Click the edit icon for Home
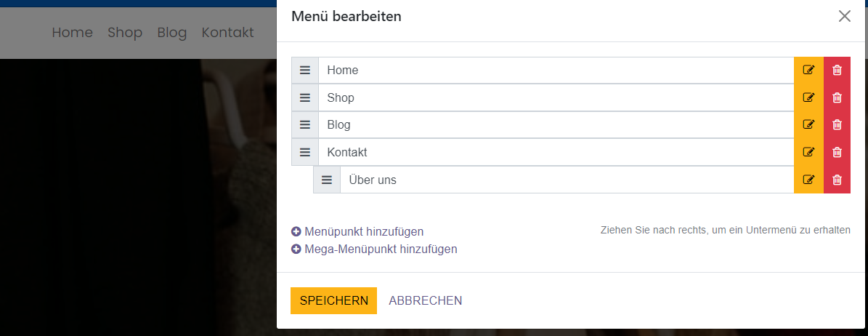Viewport: 868px width, 336px height. 808,70
